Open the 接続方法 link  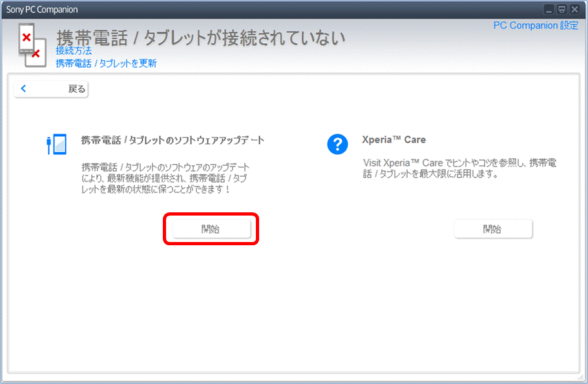(x=74, y=50)
